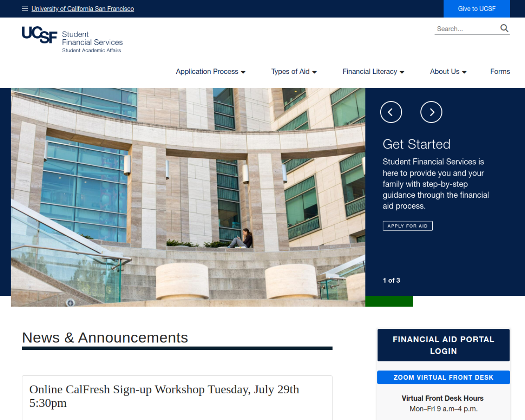Expand the Types of Aid menu
The height and width of the screenshot is (420, 525).
pyautogui.click(x=294, y=71)
